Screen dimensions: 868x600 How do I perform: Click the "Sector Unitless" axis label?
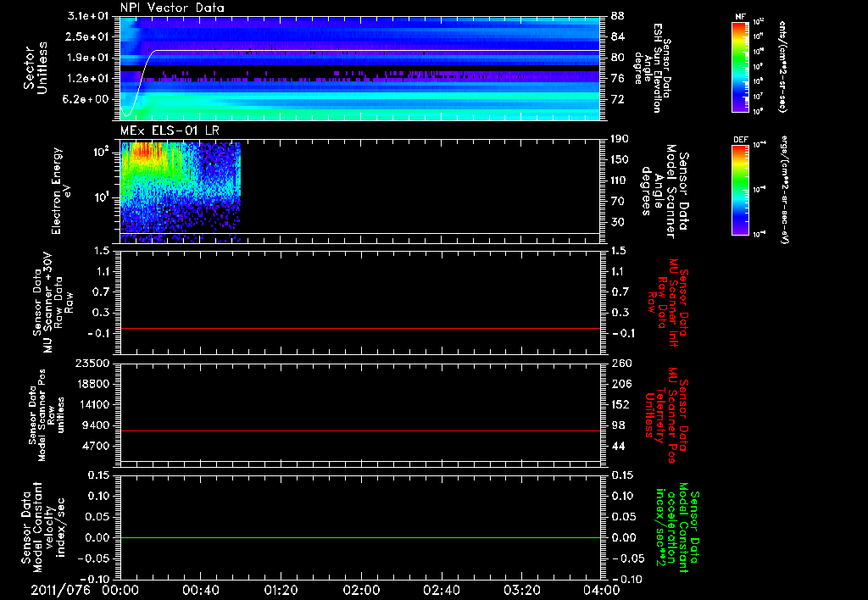tap(36, 68)
